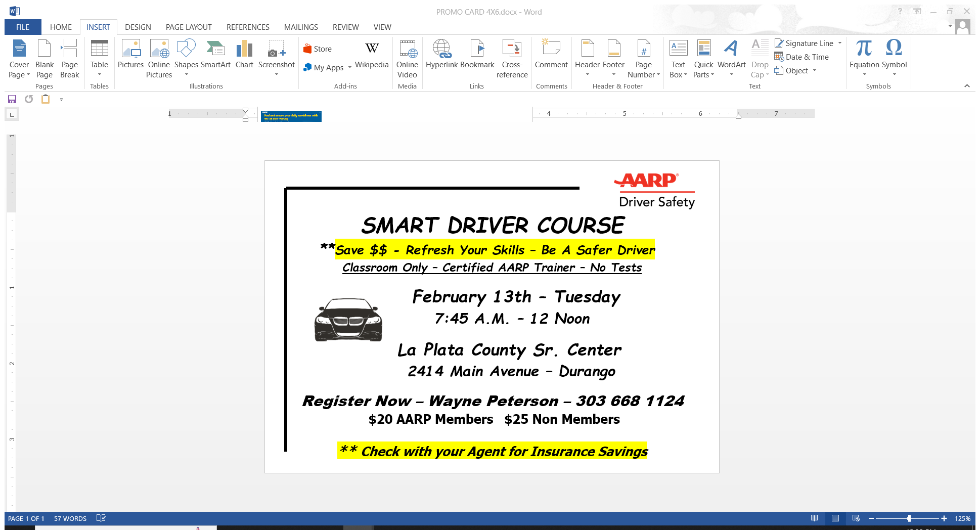
Task: Open the Header dropdown
Action: (x=587, y=59)
